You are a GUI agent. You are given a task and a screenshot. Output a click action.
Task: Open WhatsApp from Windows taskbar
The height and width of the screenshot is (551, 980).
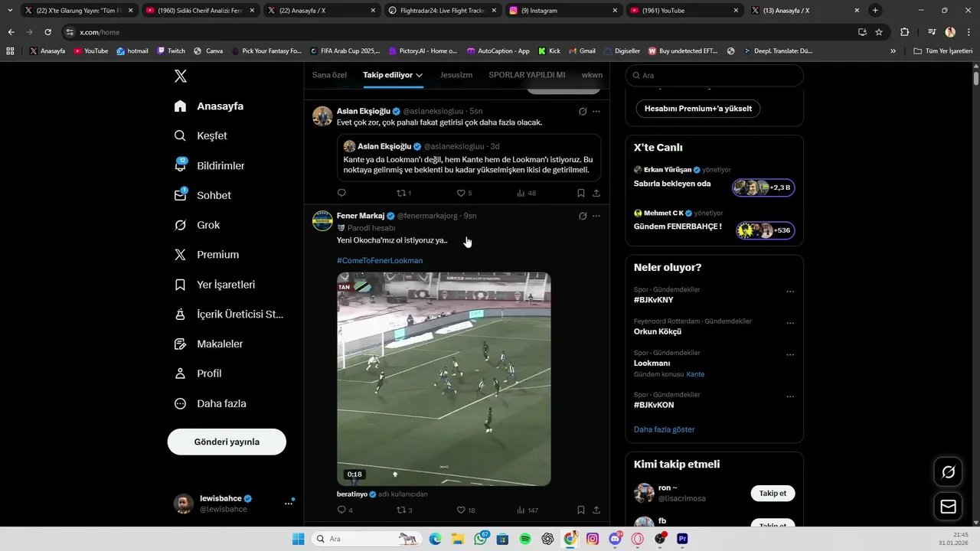tap(481, 539)
